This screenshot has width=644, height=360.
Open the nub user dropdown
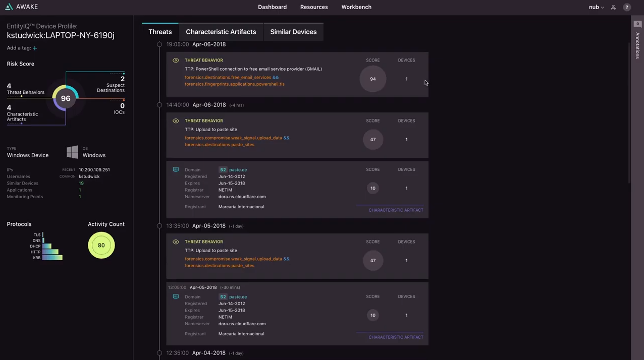tap(596, 7)
